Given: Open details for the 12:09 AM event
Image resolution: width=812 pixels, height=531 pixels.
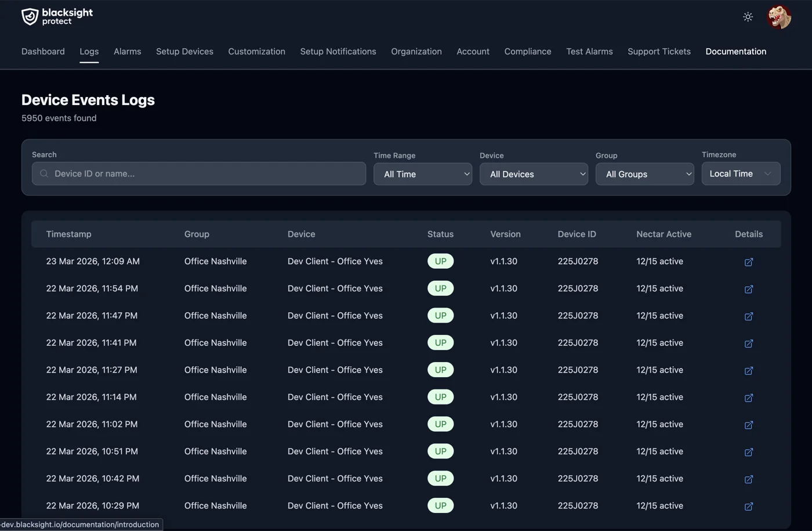Looking at the screenshot, I should 748,262.
